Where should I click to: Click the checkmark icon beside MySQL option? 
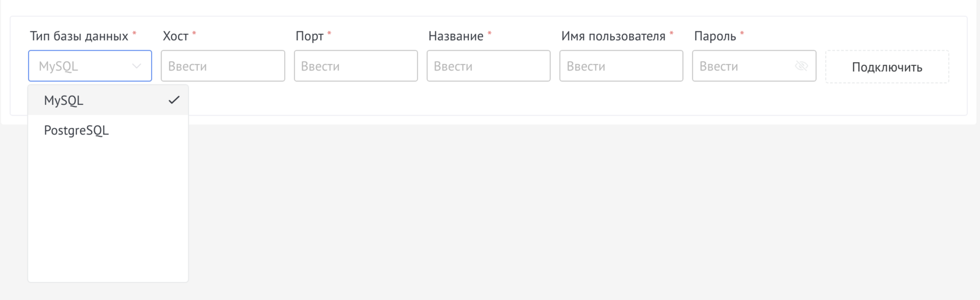click(x=174, y=100)
